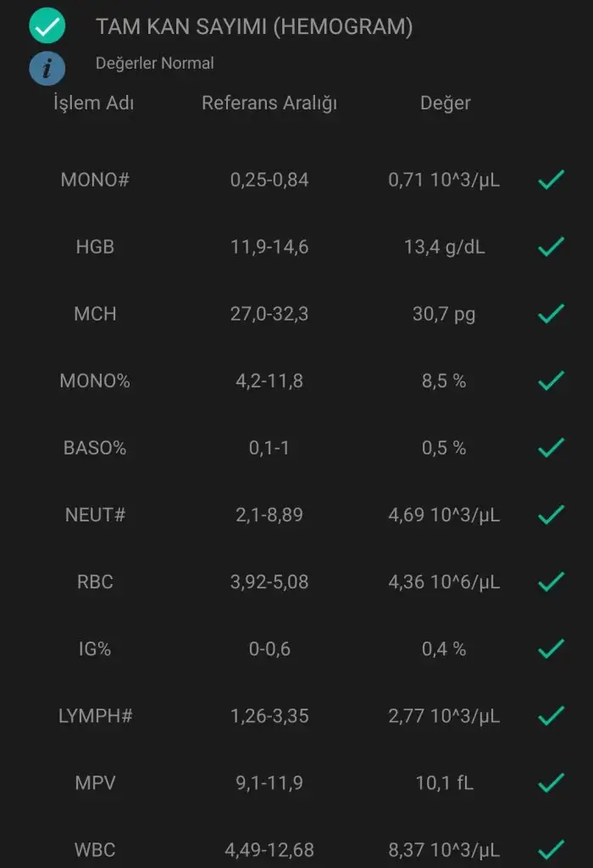Select the İşlem Adı column header

pos(94,103)
